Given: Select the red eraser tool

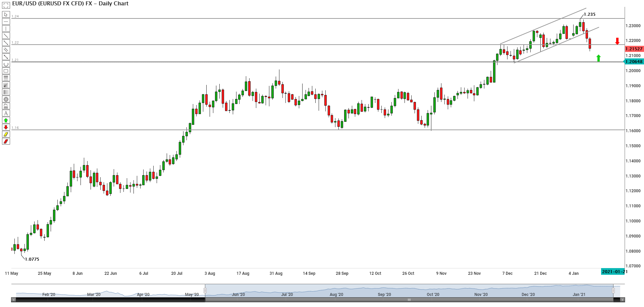Looking at the screenshot, I should [x=6, y=142].
